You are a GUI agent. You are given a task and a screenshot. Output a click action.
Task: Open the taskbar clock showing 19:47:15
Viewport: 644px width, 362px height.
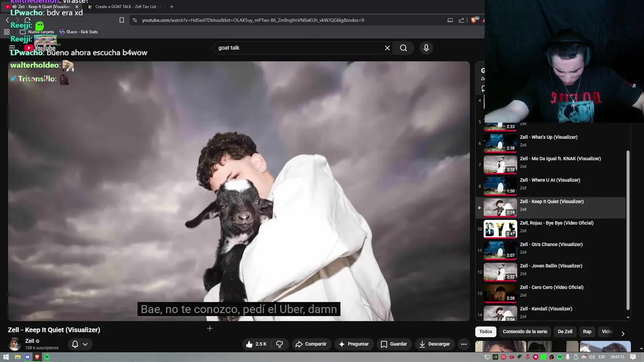tap(617, 357)
